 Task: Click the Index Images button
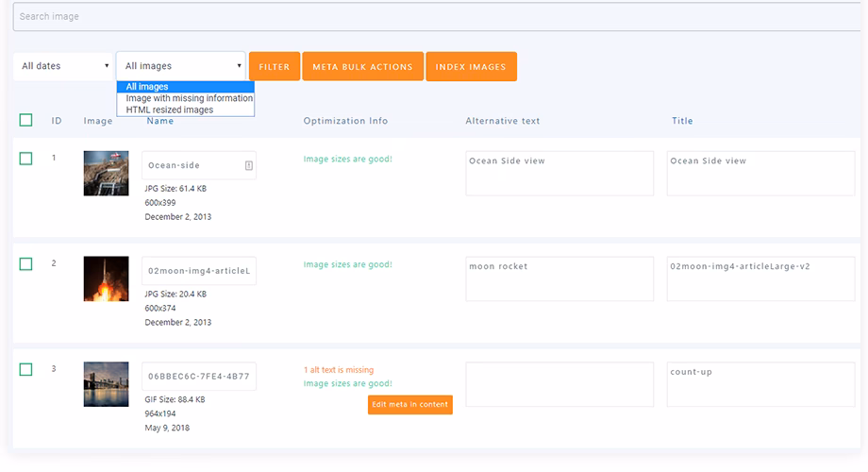(471, 66)
